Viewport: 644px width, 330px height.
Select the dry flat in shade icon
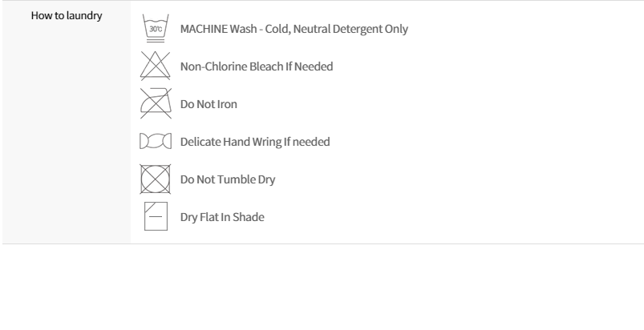154,217
